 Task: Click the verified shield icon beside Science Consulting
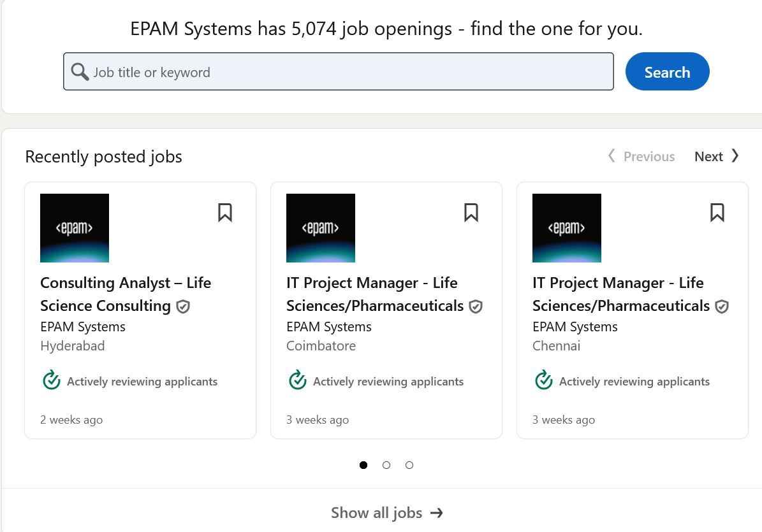[183, 306]
